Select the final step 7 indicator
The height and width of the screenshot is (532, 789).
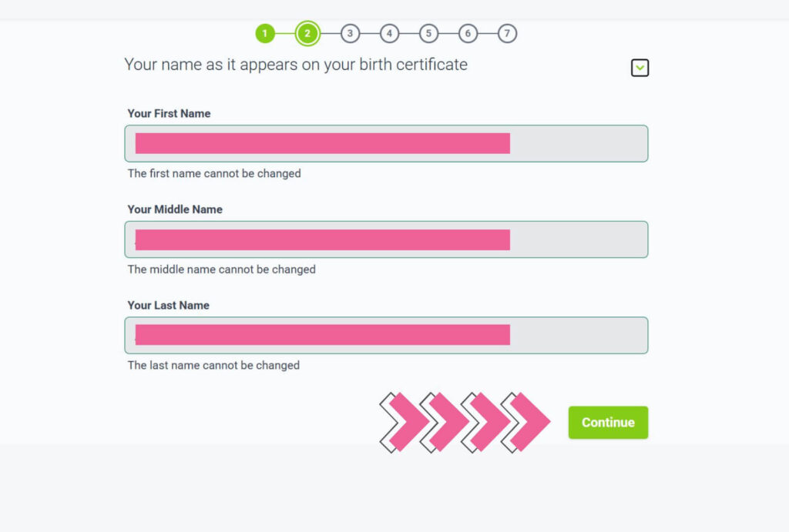point(506,33)
